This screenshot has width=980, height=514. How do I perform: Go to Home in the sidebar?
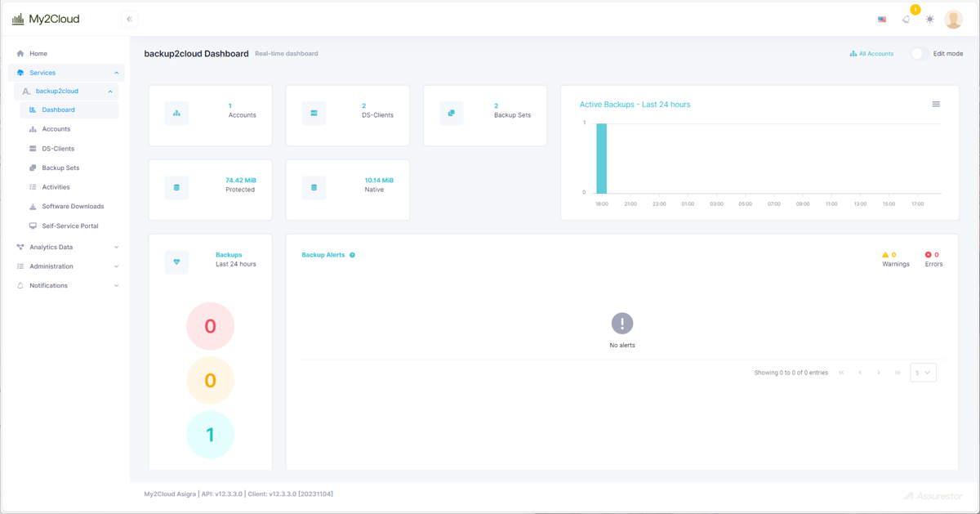pyautogui.click(x=38, y=53)
